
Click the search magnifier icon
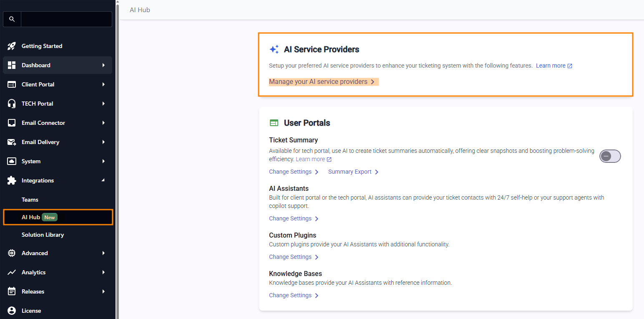click(x=12, y=19)
